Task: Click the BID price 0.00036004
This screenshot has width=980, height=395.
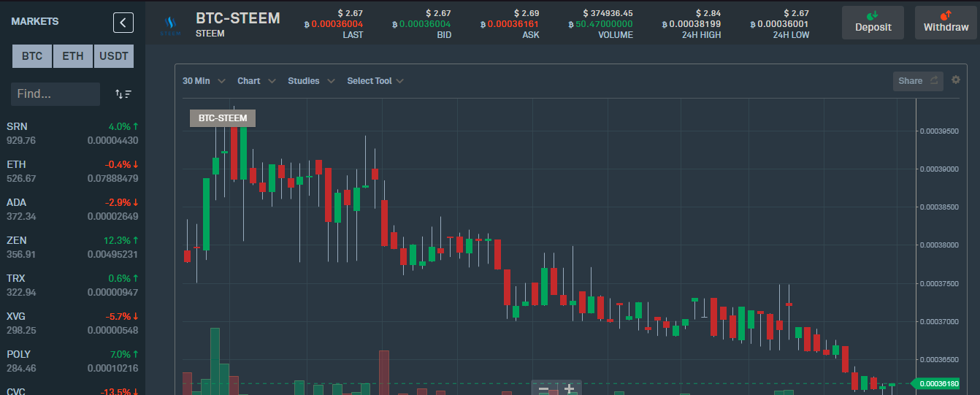Action: [x=425, y=24]
